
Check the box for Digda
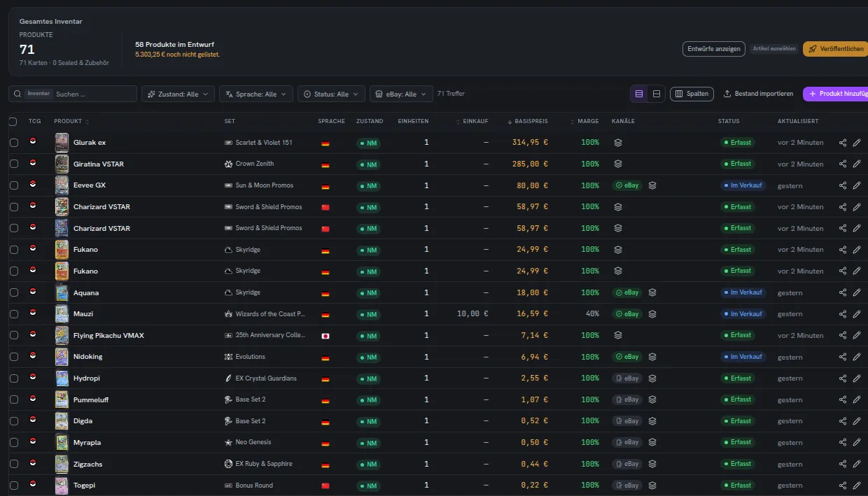(x=14, y=421)
